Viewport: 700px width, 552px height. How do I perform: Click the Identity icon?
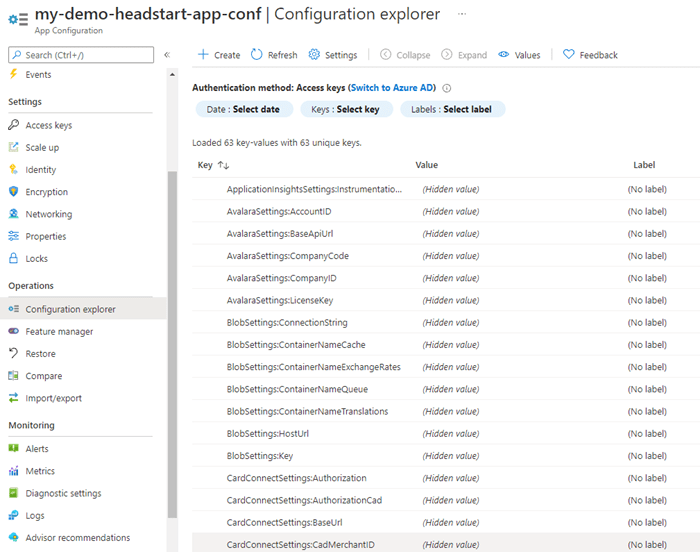coord(13,169)
